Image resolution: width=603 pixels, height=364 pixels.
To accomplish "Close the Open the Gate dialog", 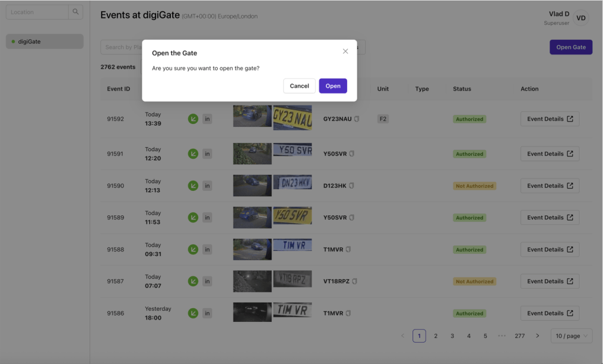I will click(345, 52).
